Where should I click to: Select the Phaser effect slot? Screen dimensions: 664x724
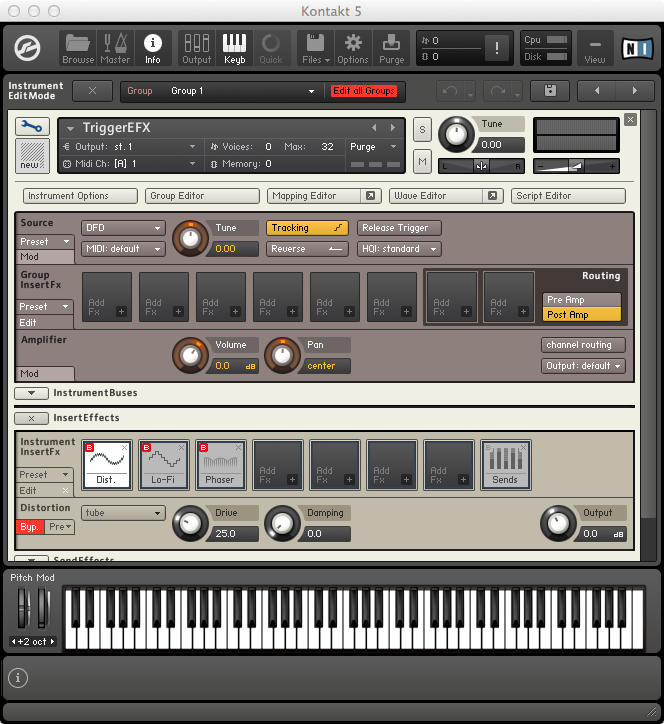tap(221, 465)
